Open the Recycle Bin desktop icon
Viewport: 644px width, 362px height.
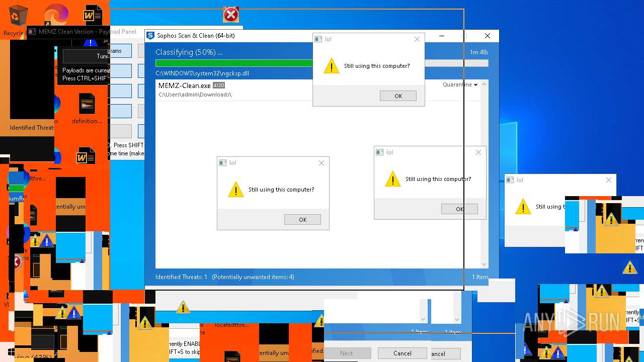18,16
